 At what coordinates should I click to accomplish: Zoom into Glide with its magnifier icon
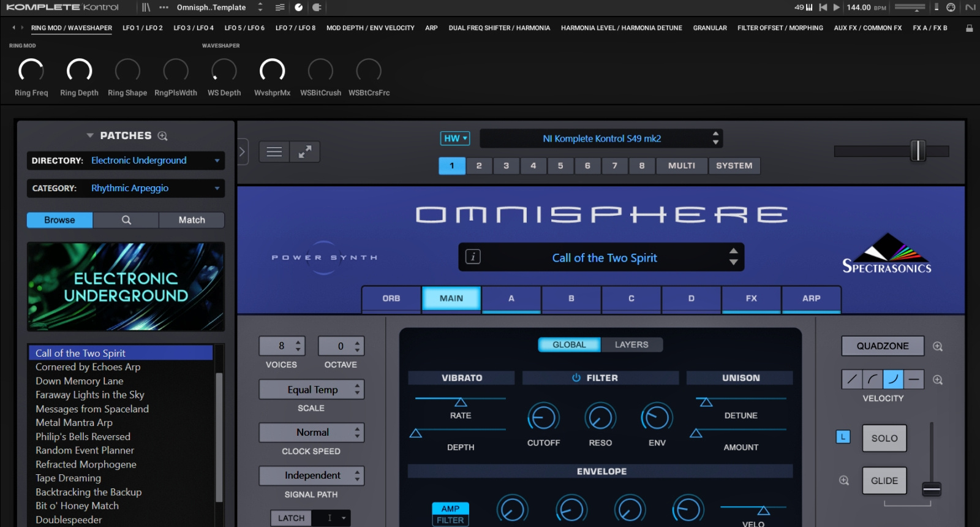(x=844, y=480)
